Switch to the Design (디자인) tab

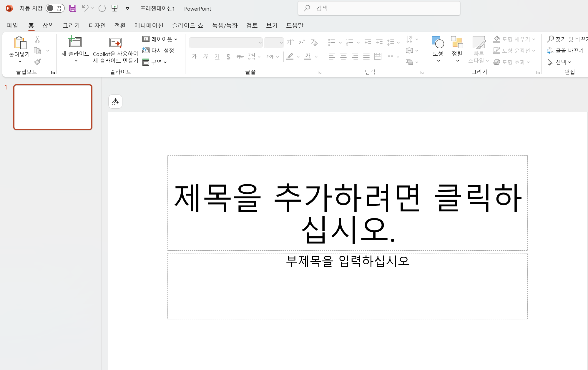[97, 26]
